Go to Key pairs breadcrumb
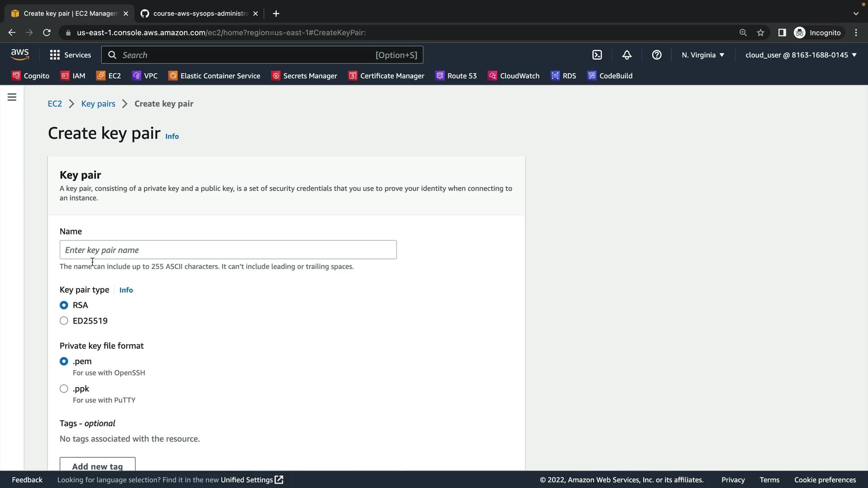 click(98, 104)
